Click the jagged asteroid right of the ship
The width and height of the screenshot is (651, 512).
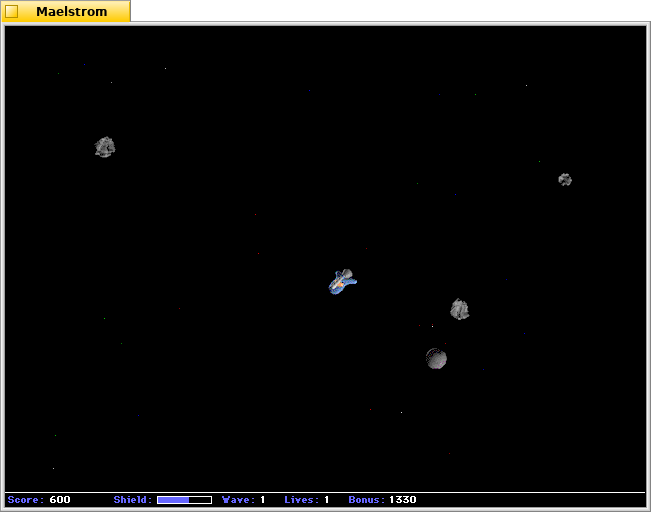(460, 309)
